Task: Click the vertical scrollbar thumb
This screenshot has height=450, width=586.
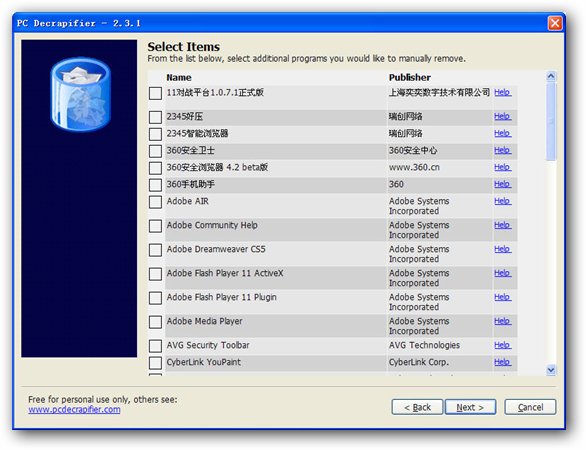Action: pyautogui.click(x=551, y=121)
